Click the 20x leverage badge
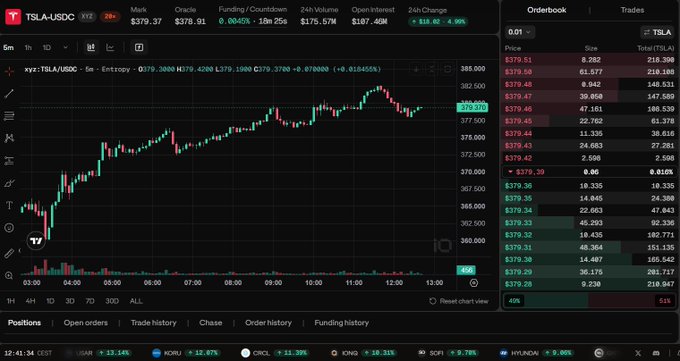Screen dimensions: 680x361 [x=110, y=17]
